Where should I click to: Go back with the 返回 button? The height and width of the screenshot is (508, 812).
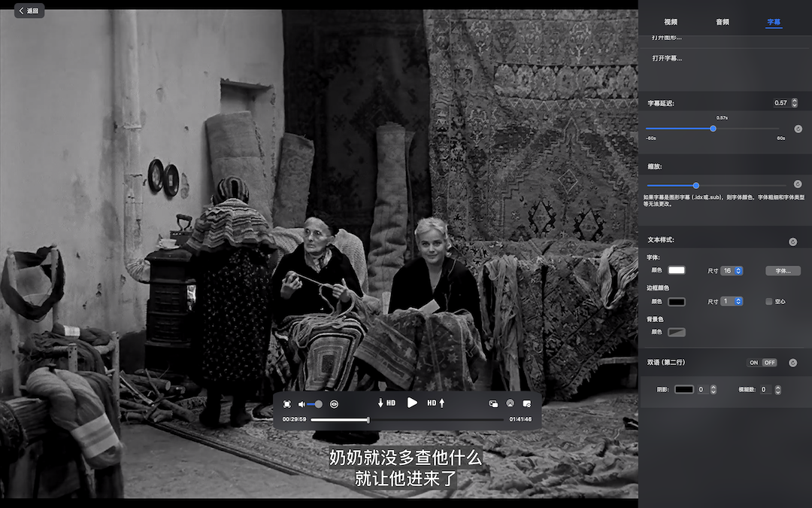29,11
